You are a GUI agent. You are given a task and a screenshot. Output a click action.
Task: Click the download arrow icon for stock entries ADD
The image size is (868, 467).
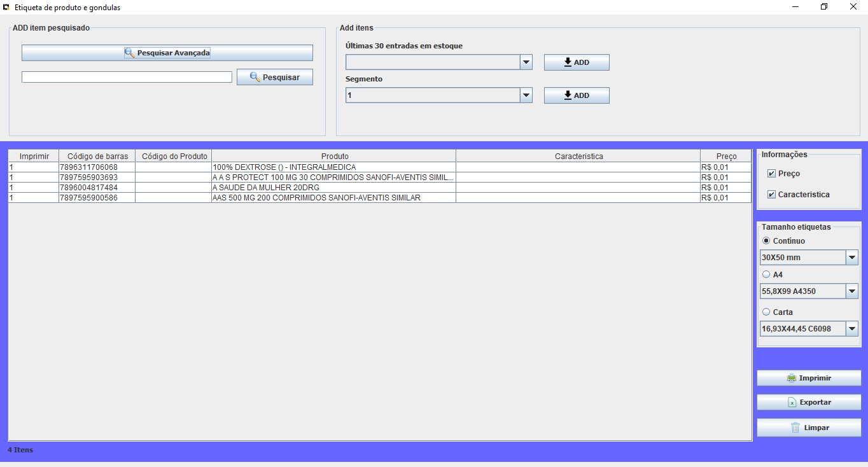pos(568,62)
